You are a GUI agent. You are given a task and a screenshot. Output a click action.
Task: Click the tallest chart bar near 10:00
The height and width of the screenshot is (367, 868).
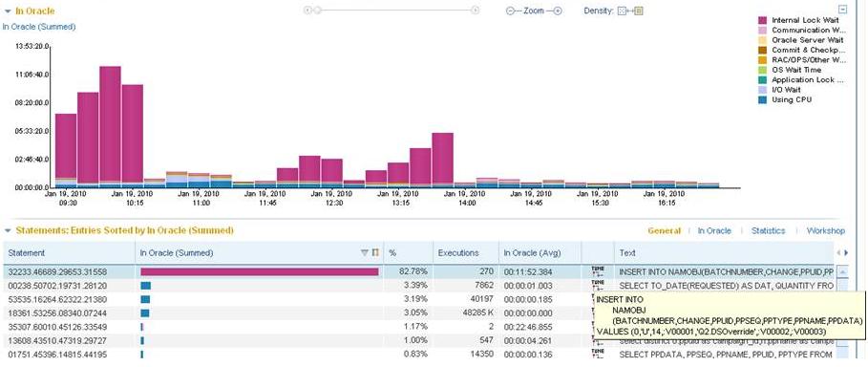pyautogui.click(x=110, y=126)
